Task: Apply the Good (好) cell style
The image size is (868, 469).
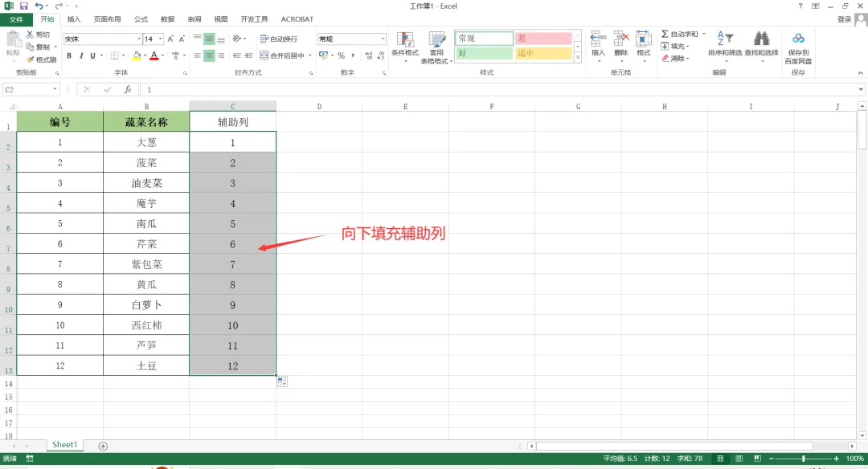Action: [485, 53]
